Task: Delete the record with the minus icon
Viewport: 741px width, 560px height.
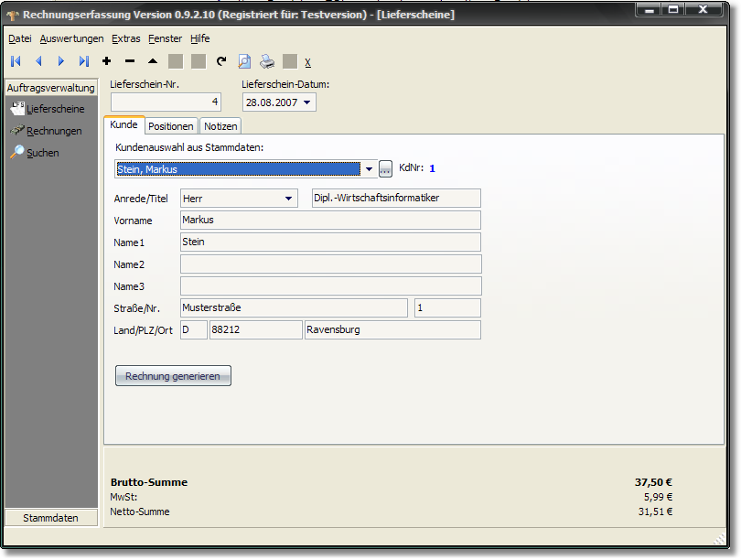Action: [x=130, y=61]
